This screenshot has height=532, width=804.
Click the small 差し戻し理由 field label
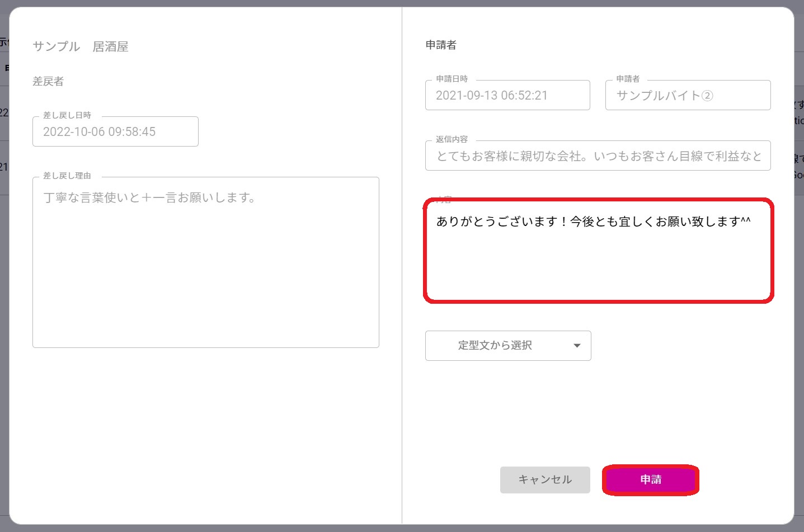[67, 176]
